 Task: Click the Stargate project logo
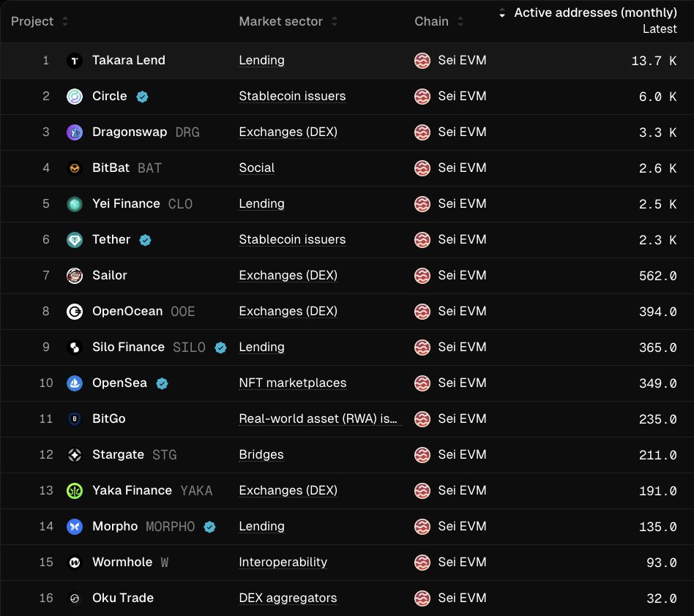pyautogui.click(x=75, y=454)
